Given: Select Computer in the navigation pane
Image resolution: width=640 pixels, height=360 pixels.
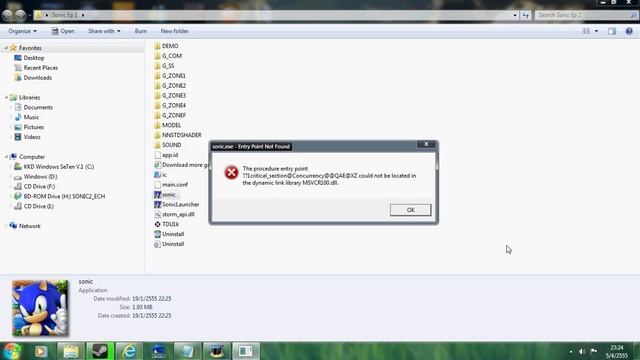Looking at the screenshot, I should click(32, 157).
